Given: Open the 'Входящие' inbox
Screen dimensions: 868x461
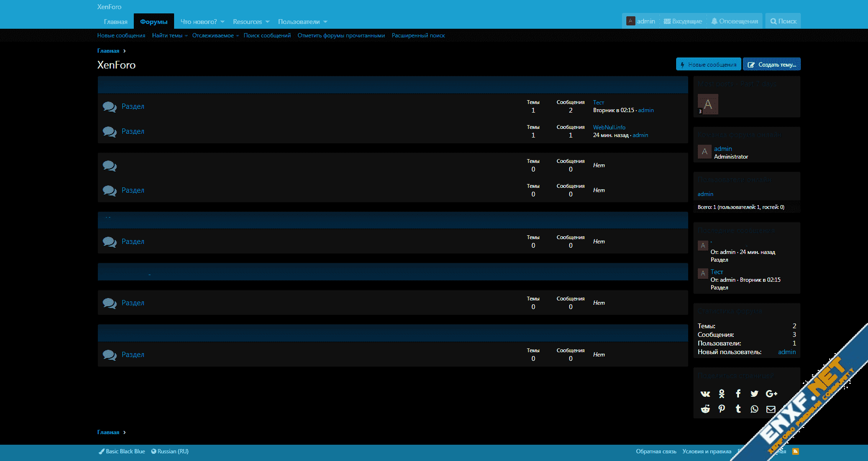Looking at the screenshot, I should click(683, 22).
